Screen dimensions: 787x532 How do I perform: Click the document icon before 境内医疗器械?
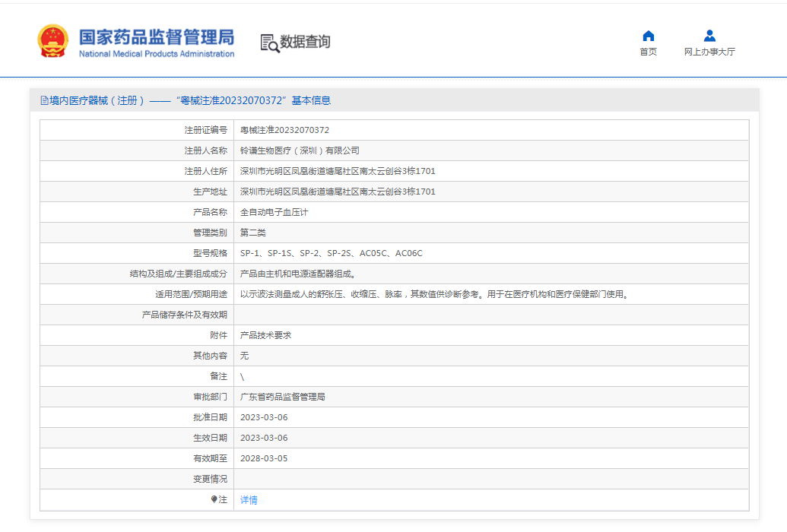tap(44, 100)
